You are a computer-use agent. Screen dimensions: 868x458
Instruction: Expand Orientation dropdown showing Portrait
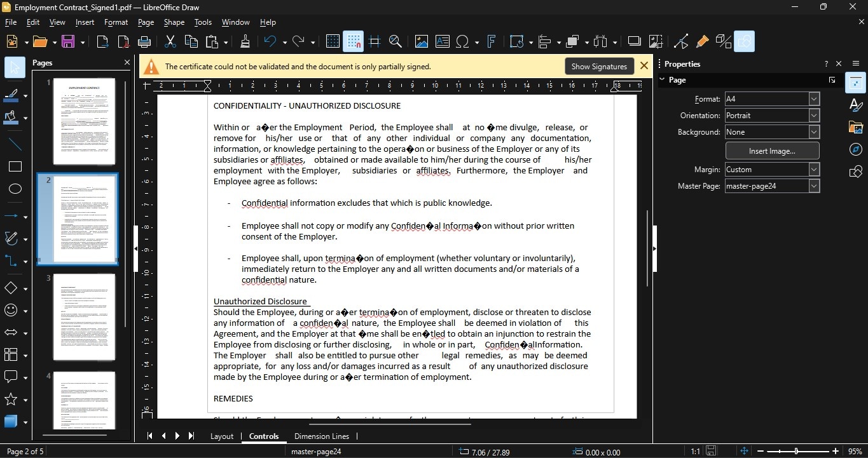(814, 116)
